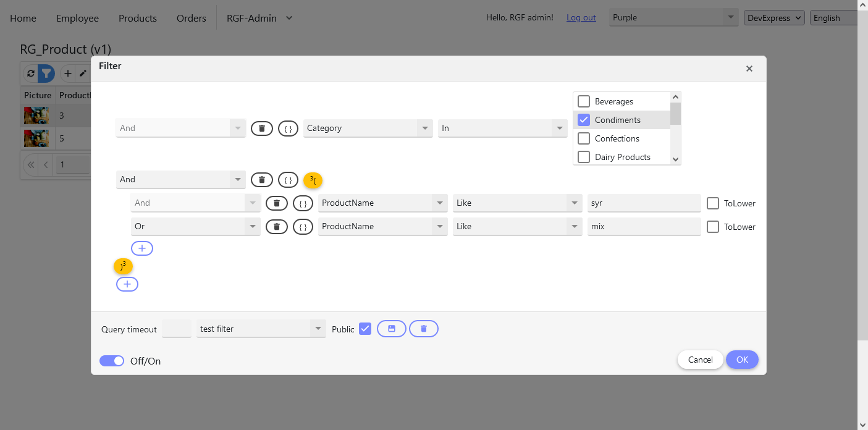Delete the ProductName 'syr' condition
The width and height of the screenshot is (868, 430).
276,203
